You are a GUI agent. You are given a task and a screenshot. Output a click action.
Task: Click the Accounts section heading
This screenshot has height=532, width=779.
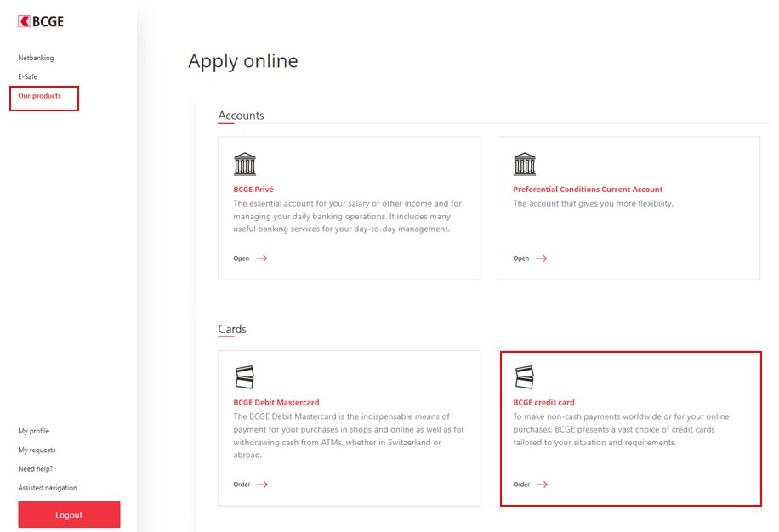(x=241, y=115)
